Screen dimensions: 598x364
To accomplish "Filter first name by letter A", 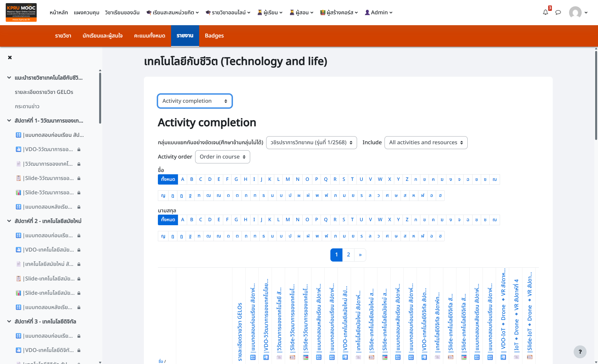I will (x=183, y=179).
